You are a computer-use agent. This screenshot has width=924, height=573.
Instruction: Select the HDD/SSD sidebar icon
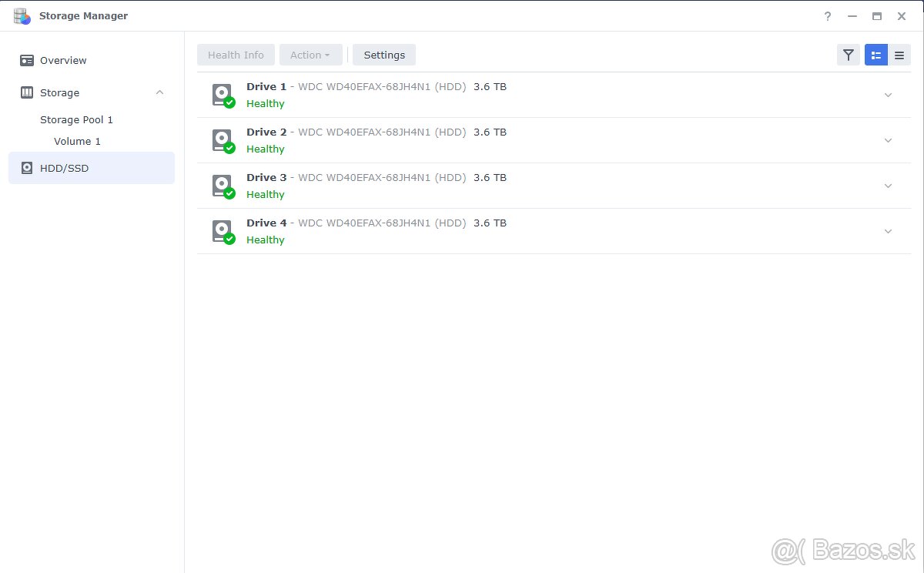[25, 168]
